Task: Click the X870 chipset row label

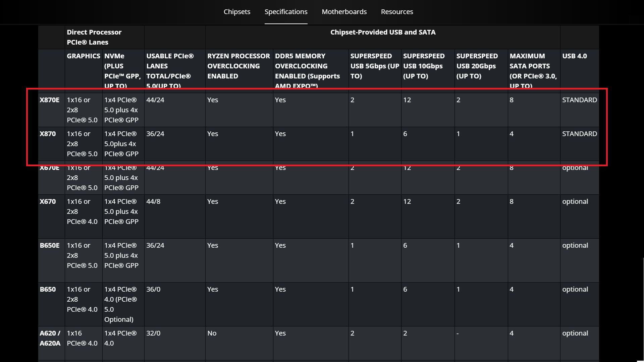Action: [48, 134]
